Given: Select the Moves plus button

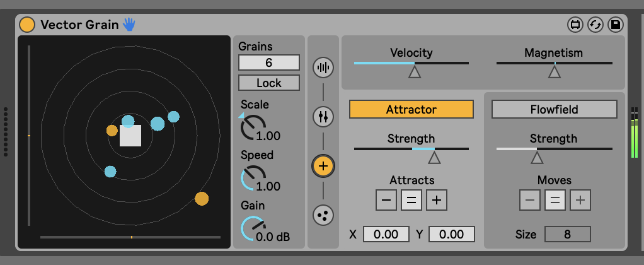Looking at the screenshot, I should click(580, 201).
